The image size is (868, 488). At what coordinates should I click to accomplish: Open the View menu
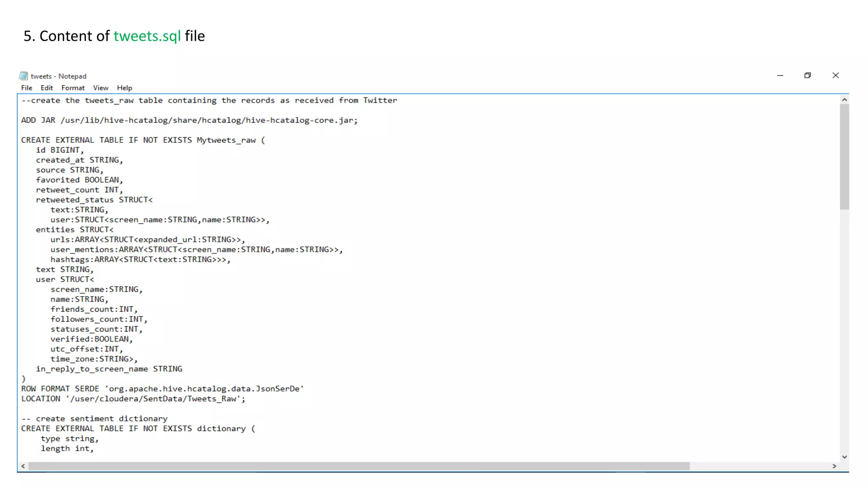pyautogui.click(x=101, y=88)
